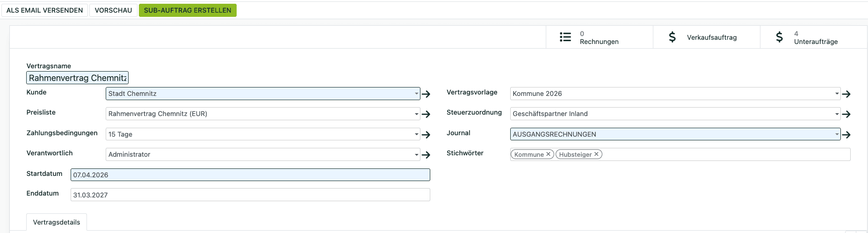Open external link arrow next to Verantwortlich

coord(426,155)
